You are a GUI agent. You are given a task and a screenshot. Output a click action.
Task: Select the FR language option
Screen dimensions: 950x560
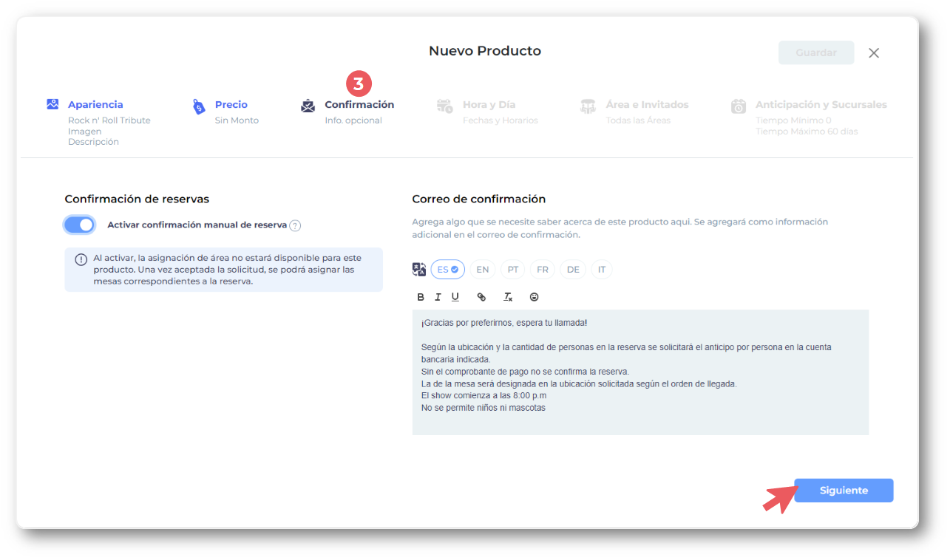pyautogui.click(x=543, y=270)
